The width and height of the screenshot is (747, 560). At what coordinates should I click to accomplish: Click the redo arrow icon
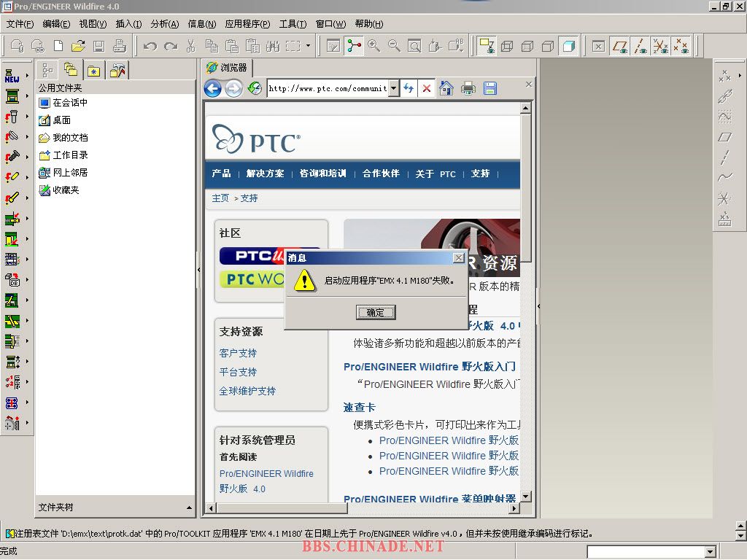coord(171,46)
